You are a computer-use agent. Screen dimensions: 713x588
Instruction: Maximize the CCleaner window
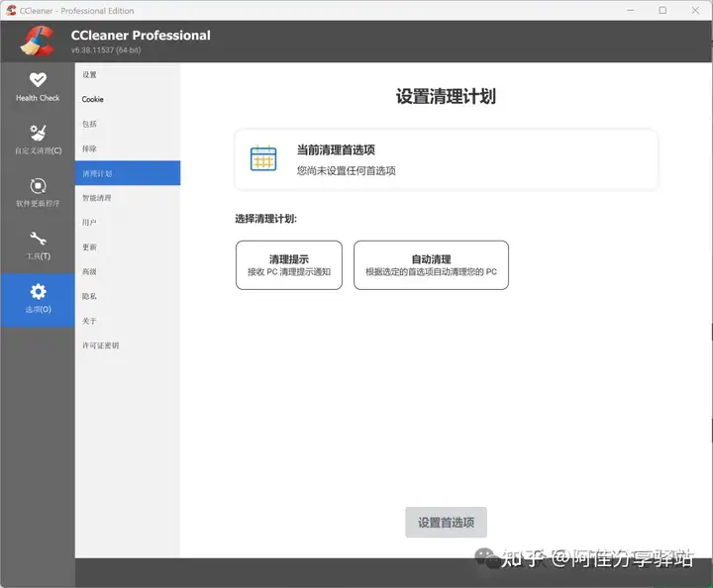(662, 10)
